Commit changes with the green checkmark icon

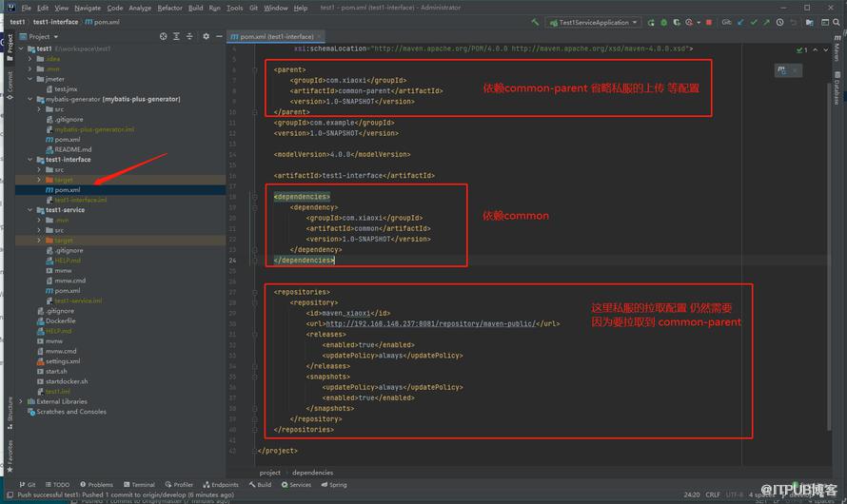(754, 23)
